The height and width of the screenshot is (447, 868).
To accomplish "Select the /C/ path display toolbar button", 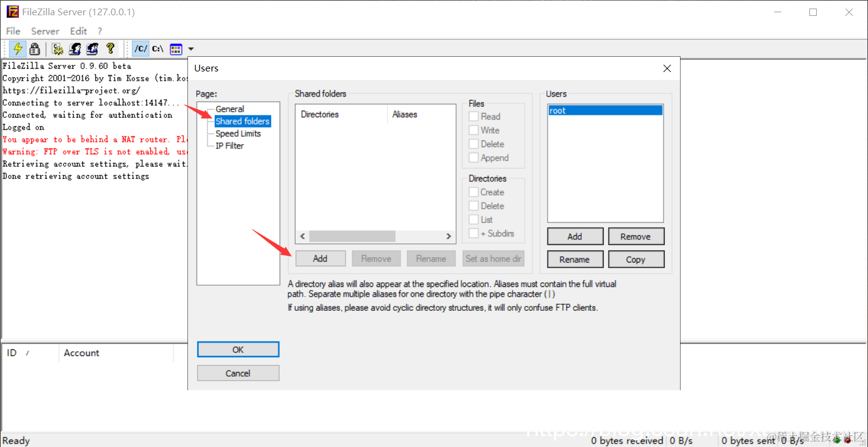I will pos(141,49).
